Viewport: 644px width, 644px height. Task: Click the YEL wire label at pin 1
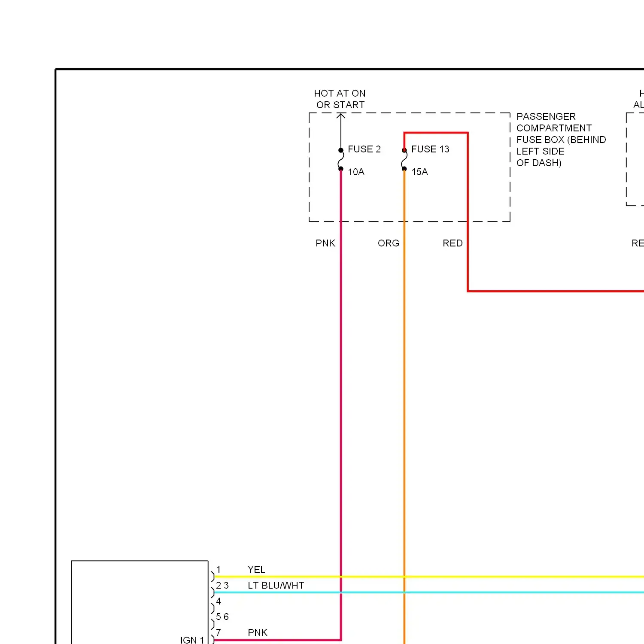tap(256, 569)
